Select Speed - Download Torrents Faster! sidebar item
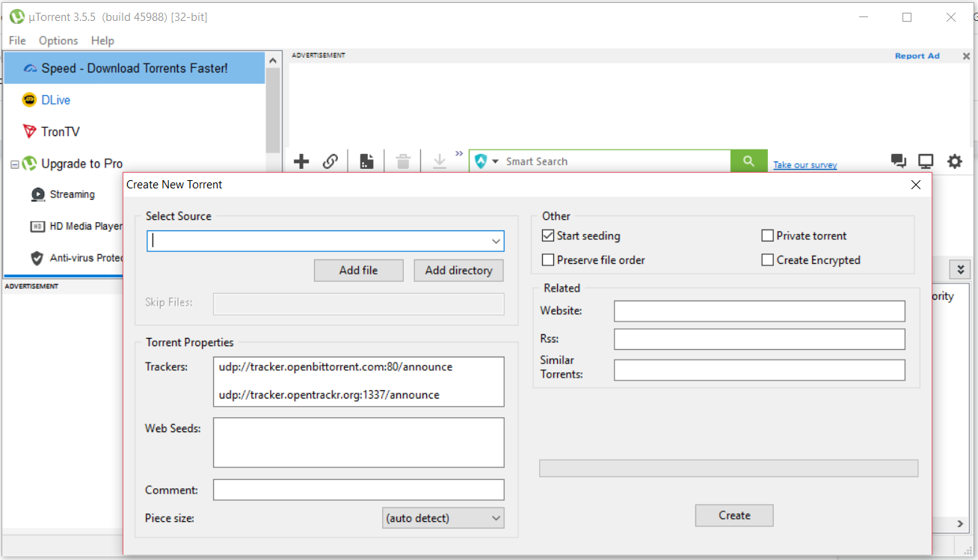Viewport: 978px width, 560px height. point(135,68)
